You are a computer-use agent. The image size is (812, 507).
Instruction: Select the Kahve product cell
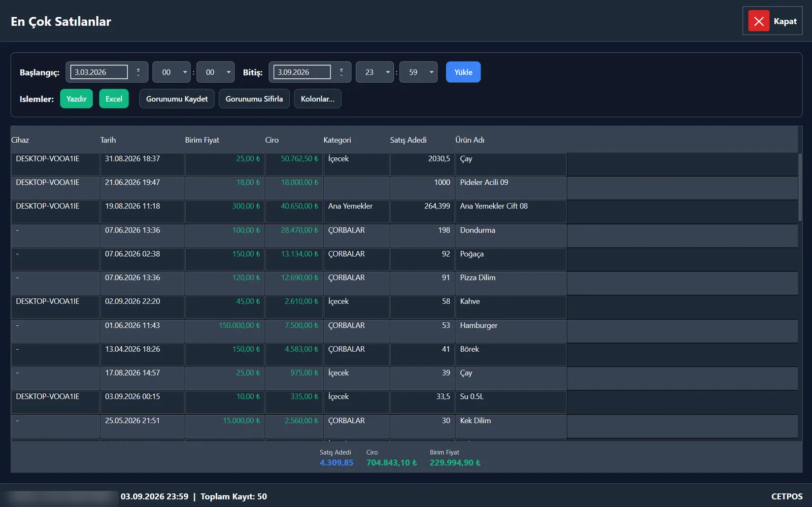tap(511, 307)
